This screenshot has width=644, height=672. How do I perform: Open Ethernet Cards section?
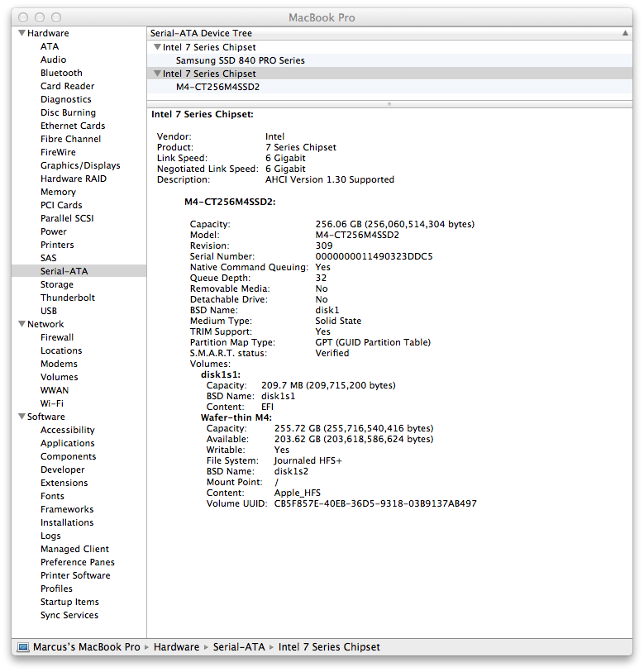(x=73, y=126)
